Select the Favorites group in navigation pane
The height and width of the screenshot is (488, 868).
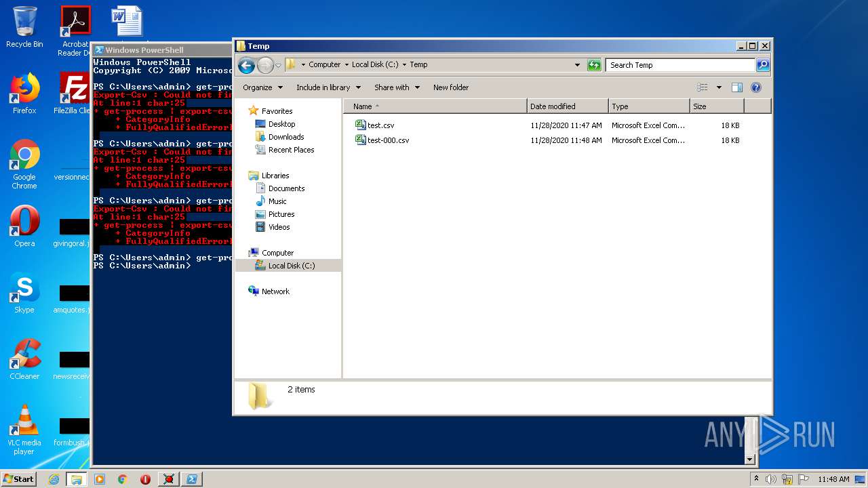pos(271,111)
